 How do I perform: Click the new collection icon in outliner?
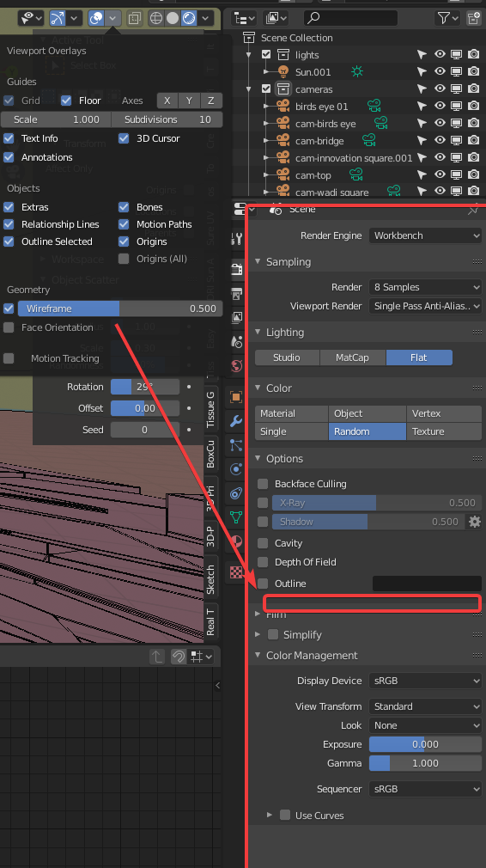474,18
